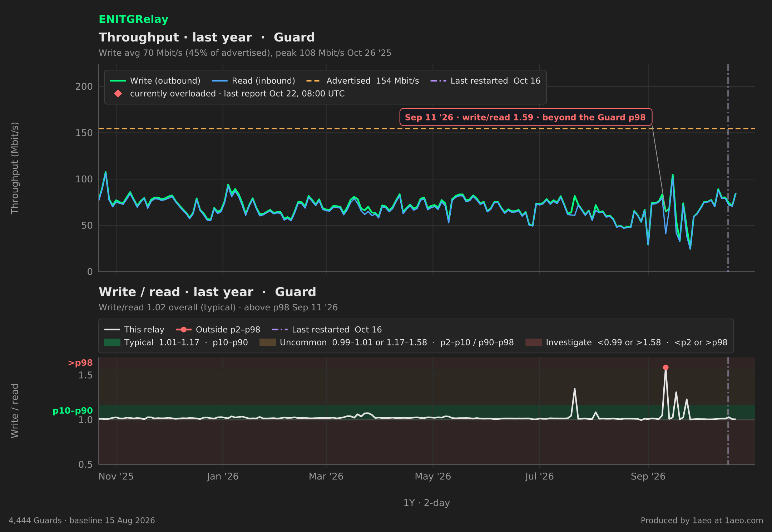772x532 pixels.
Task: Click the >p98 axis label
Action: tap(80, 363)
